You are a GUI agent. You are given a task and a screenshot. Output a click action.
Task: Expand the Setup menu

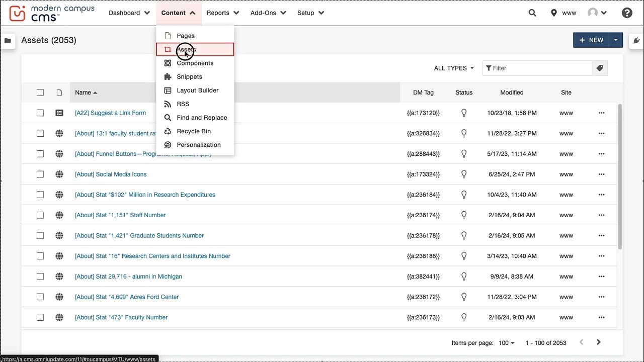point(310,13)
